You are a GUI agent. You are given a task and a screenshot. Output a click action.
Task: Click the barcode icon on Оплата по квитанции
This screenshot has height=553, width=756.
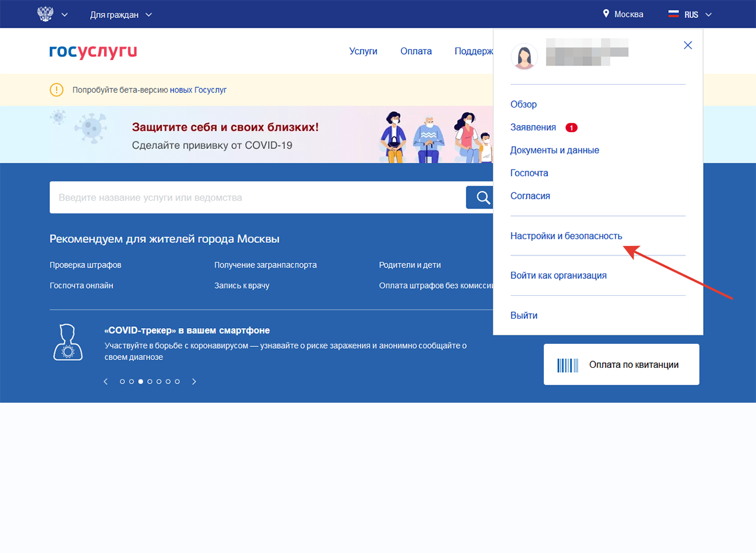click(x=568, y=365)
